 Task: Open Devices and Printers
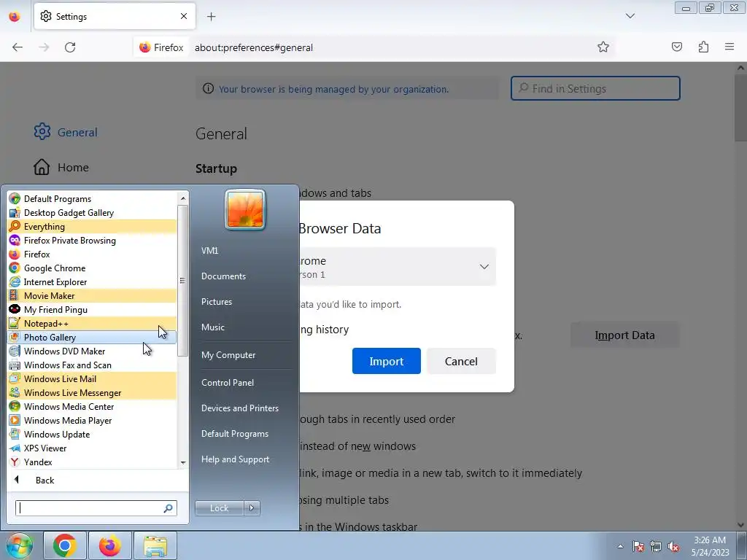point(239,408)
